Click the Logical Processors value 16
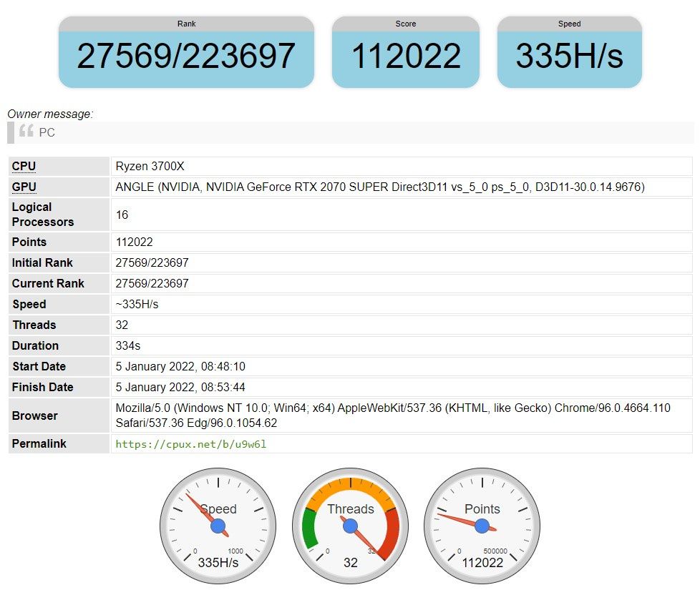Screen dimensions: 700x590 [x=122, y=215]
